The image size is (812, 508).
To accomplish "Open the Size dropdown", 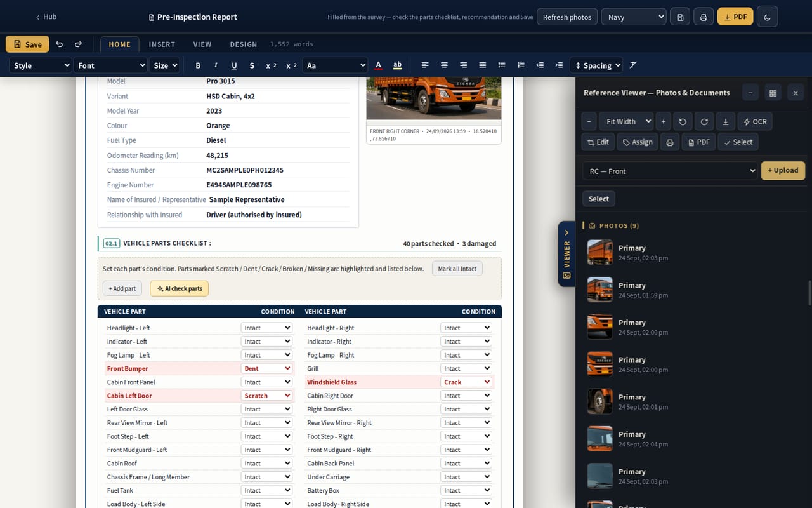I will (165, 65).
